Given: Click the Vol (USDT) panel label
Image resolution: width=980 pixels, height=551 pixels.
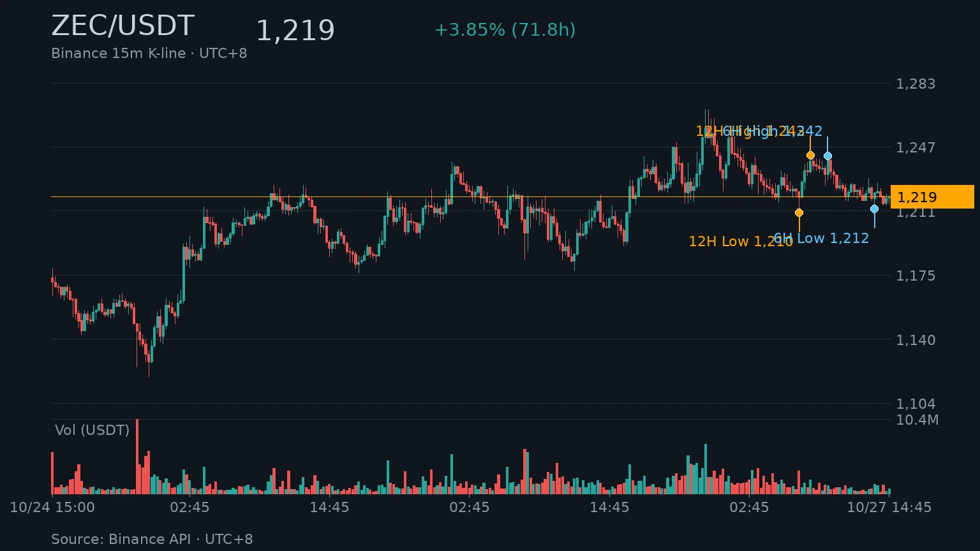Looking at the screenshot, I should click(x=93, y=430).
